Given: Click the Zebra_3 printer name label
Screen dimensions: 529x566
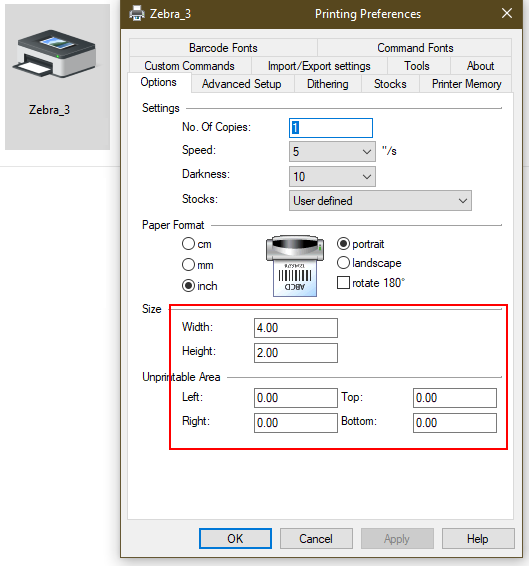Looking at the screenshot, I should (49, 110).
